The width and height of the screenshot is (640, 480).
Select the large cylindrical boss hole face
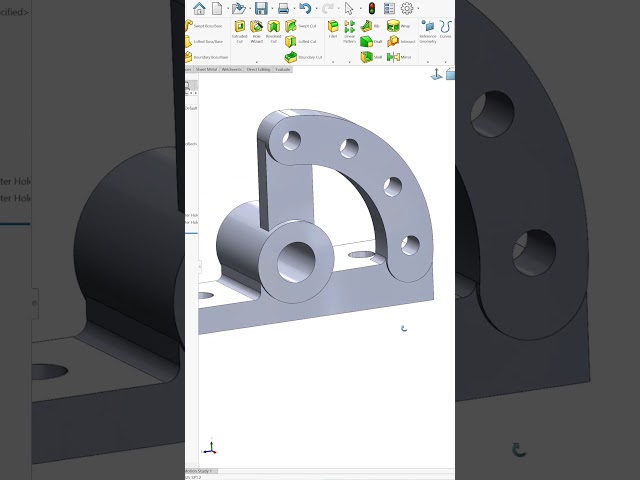point(296,262)
